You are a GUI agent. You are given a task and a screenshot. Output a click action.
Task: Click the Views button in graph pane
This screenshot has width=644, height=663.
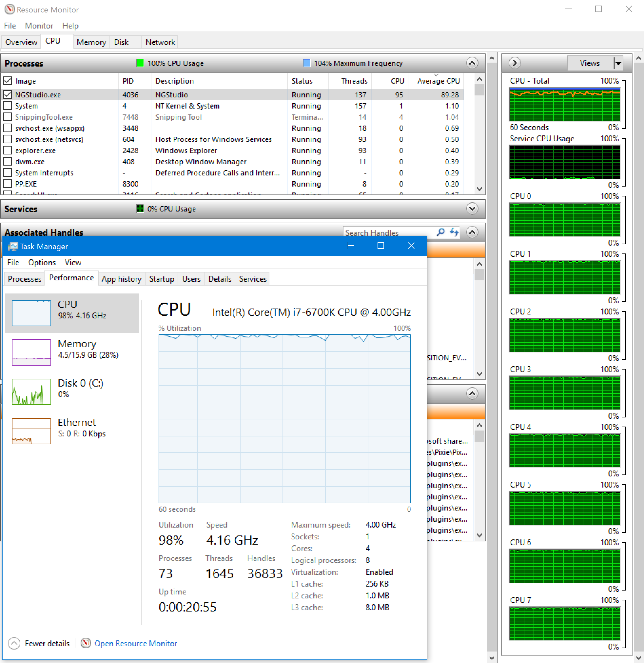point(590,63)
